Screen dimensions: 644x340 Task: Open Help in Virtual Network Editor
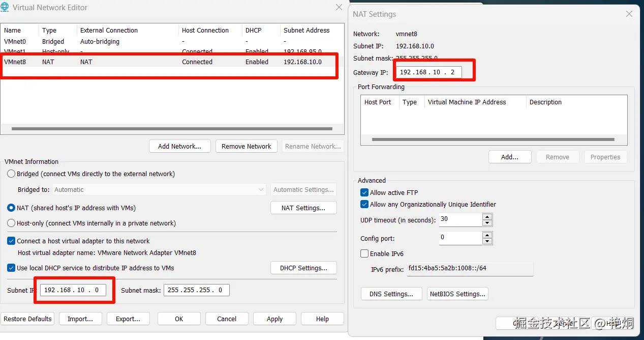(322, 319)
